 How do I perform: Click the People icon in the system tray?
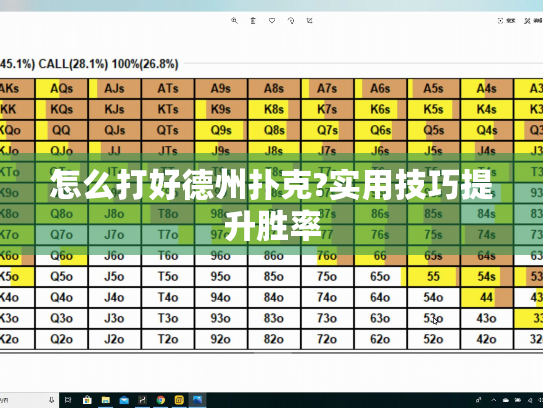coord(478,400)
